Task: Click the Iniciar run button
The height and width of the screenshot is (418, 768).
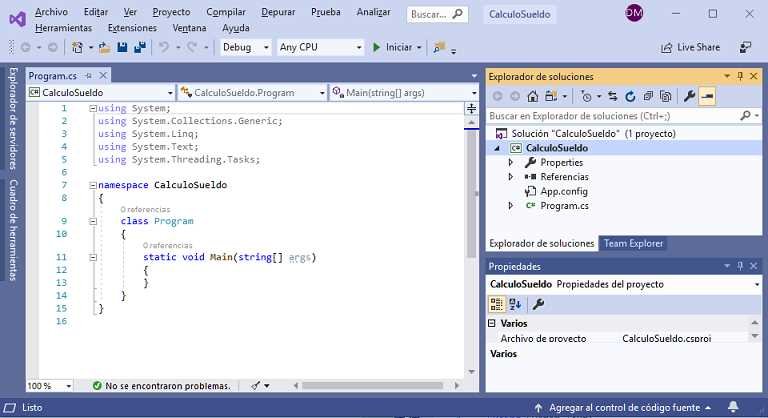Action: click(x=392, y=47)
